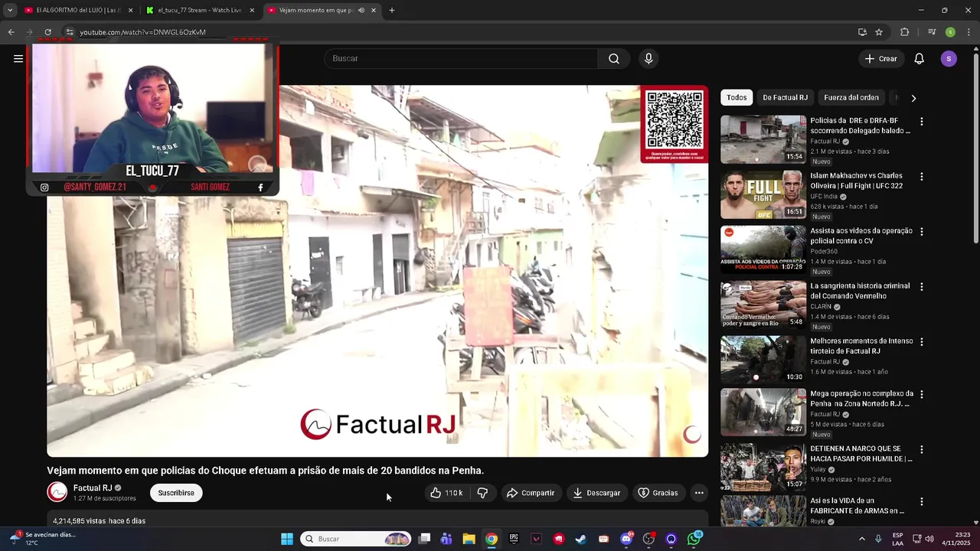The image size is (980, 551).
Task: Like the video with thumbs up
Action: pyautogui.click(x=446, y=493)
